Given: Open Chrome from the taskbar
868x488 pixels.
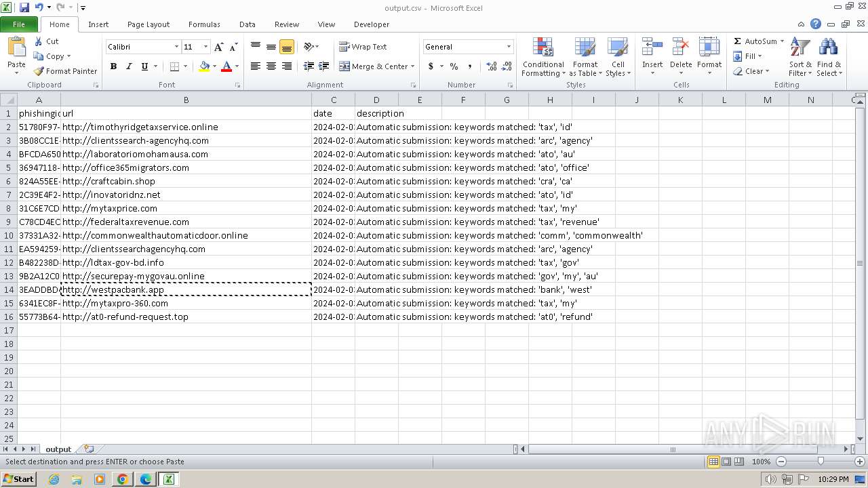Looking at the screenshot, I should 122,479.
